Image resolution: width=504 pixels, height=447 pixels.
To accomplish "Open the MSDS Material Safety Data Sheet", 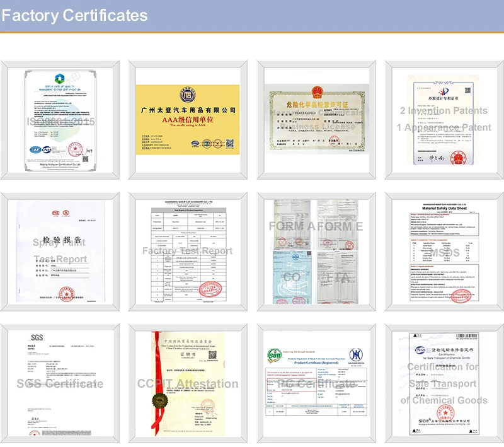I will click(444, 252).
